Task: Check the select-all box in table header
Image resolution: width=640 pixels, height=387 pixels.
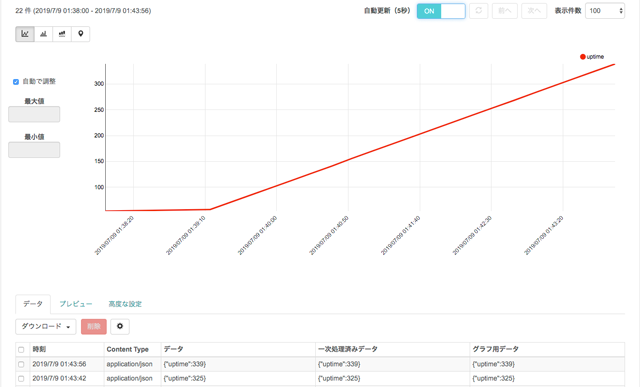Action: (x=21, y=349)
